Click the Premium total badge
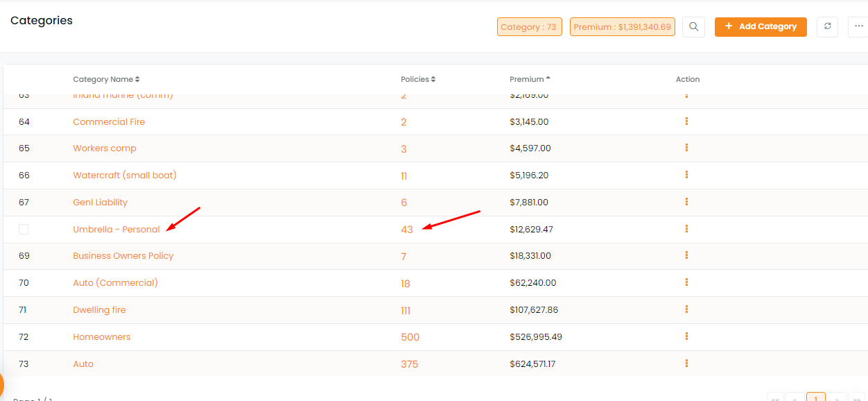The width and height of the screenshot is (868, 401). tap(623, 27)
